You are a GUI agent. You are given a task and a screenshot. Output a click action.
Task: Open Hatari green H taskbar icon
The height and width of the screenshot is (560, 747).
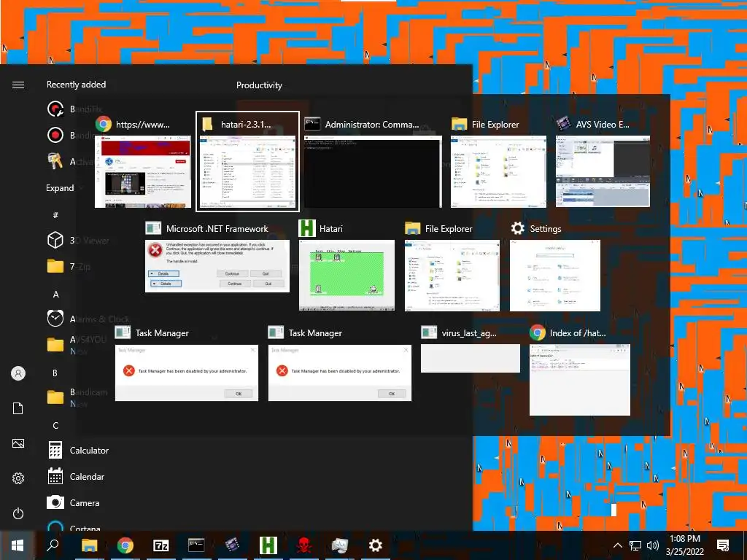tap(268, 545)
